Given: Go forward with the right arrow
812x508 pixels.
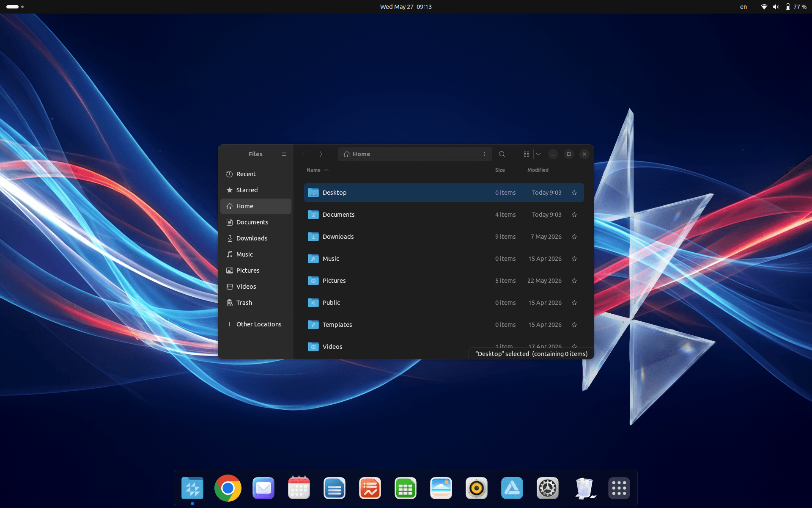Looking at the screenshot, I should point(321,154).
